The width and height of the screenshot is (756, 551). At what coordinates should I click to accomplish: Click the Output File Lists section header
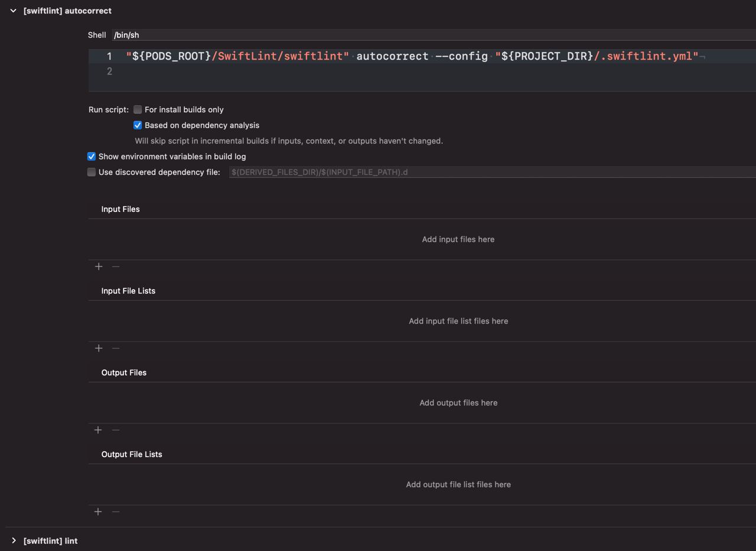coord(132,454)
